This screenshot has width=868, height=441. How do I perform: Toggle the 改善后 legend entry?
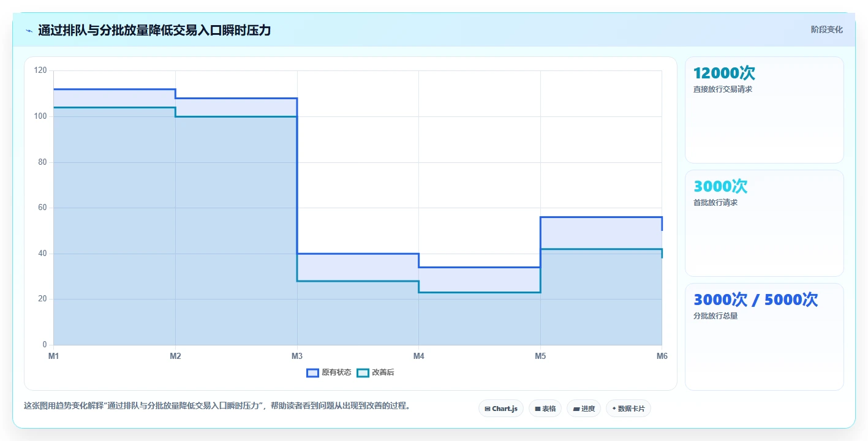[x=376, y=372]
